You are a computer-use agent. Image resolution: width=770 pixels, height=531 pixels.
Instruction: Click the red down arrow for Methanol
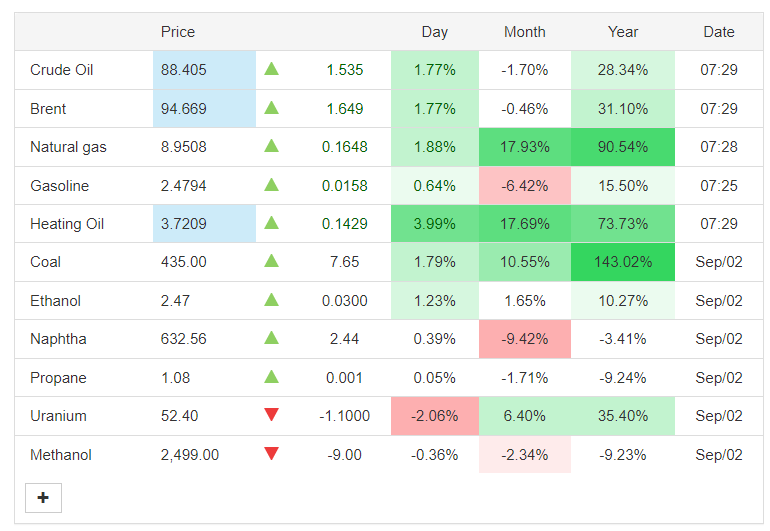click(x=271, y=454)
